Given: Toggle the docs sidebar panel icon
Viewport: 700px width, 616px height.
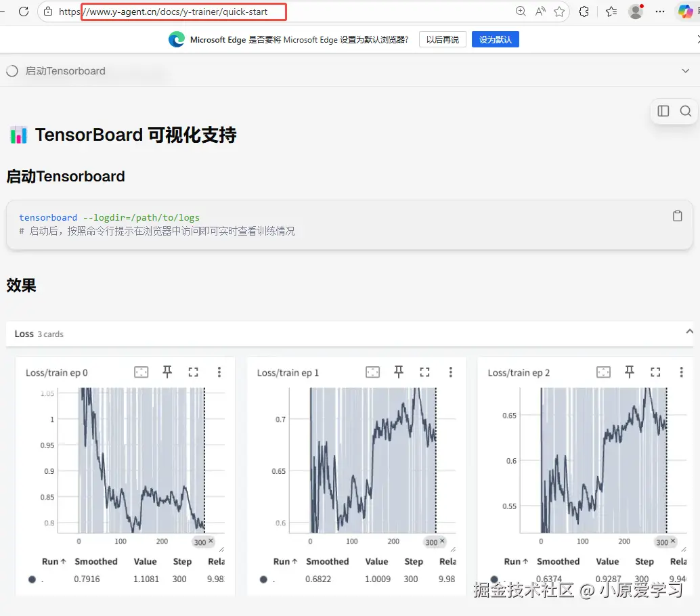Looking at the screenshot, I should point(663,111).
